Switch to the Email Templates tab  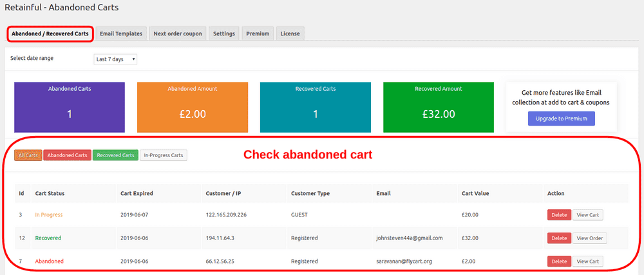click(121, 33)
